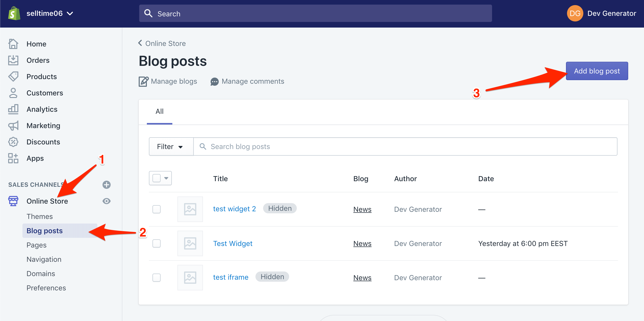644x321 pixels.
Task: Toggle checkbox for Test Widget post
Action: [x=157, y=243]
